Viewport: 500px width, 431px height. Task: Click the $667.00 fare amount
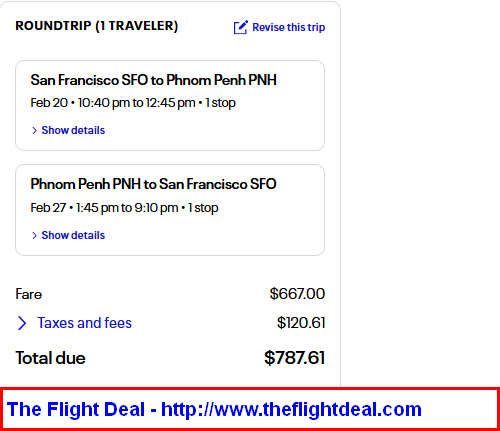pos(297,294)
